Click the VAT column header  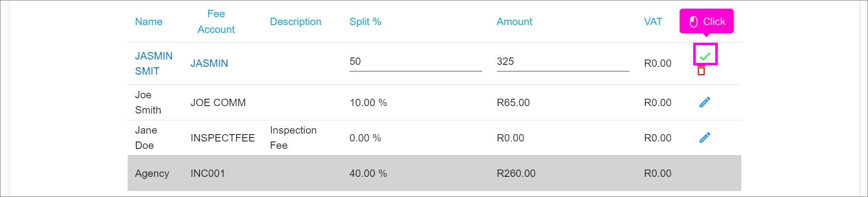coord(653,22)
